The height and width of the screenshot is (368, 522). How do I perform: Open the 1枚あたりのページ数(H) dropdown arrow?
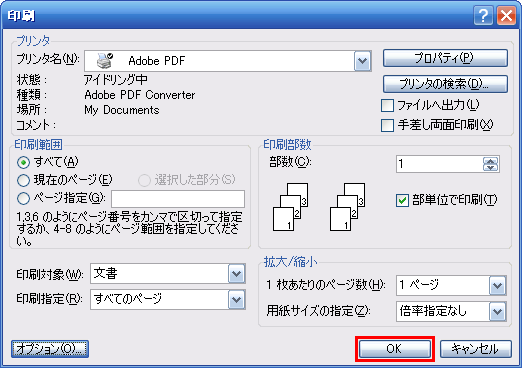(x=498, y=286)
